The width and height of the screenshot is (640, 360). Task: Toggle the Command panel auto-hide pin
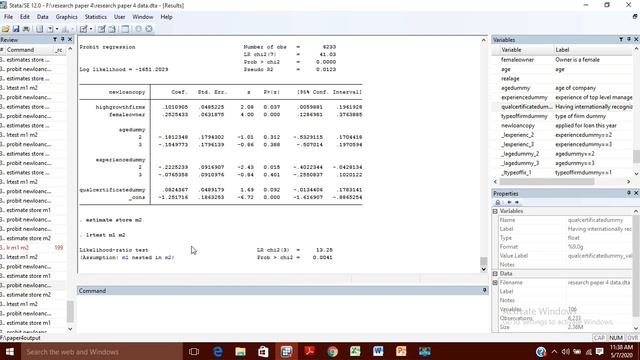[484, 290]
